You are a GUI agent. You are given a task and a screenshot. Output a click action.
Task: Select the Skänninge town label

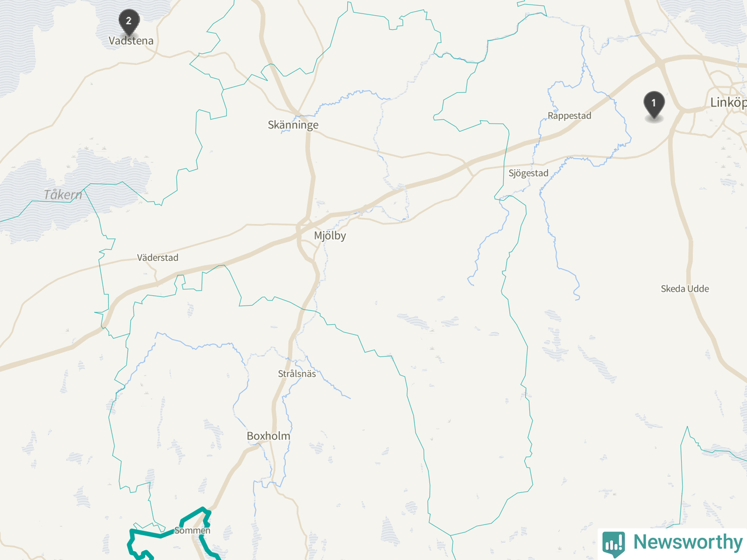[293, 125]
